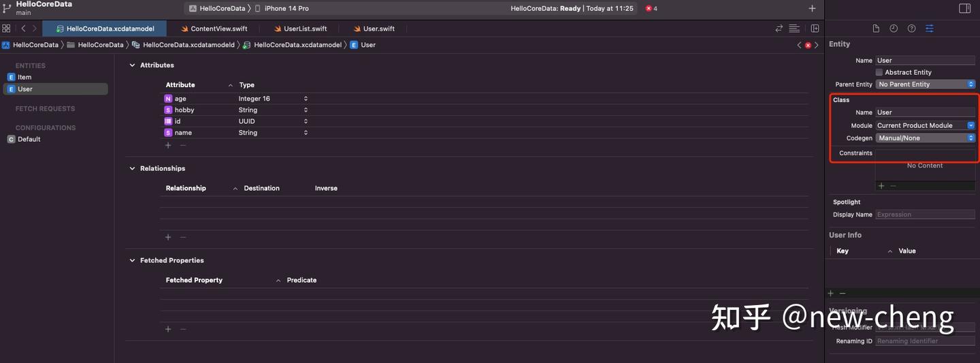Image resolution: width=980 pixels, height=363 pixels.
Task: Select the age attribute row
Action: click(x=484, y=99)
